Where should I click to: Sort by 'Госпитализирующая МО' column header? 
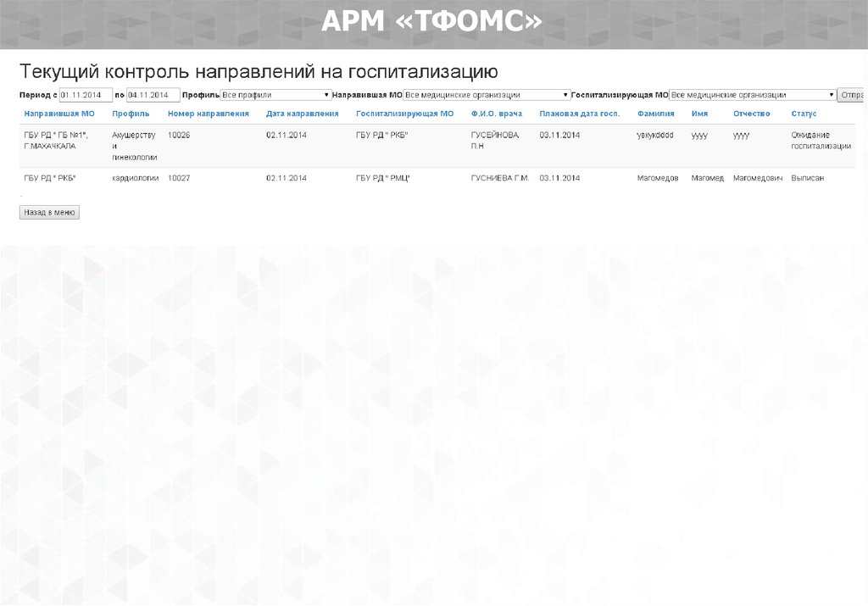(404, 114)
